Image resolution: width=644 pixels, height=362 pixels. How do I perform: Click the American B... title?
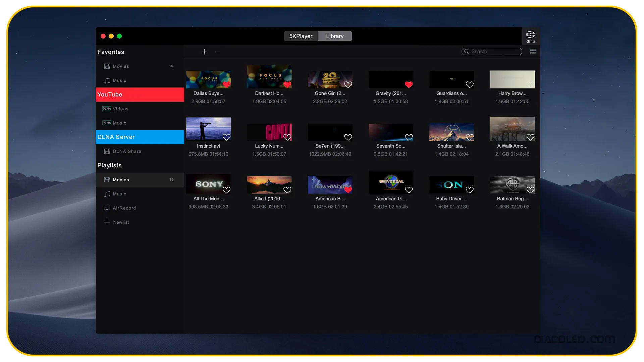(330, 199)
